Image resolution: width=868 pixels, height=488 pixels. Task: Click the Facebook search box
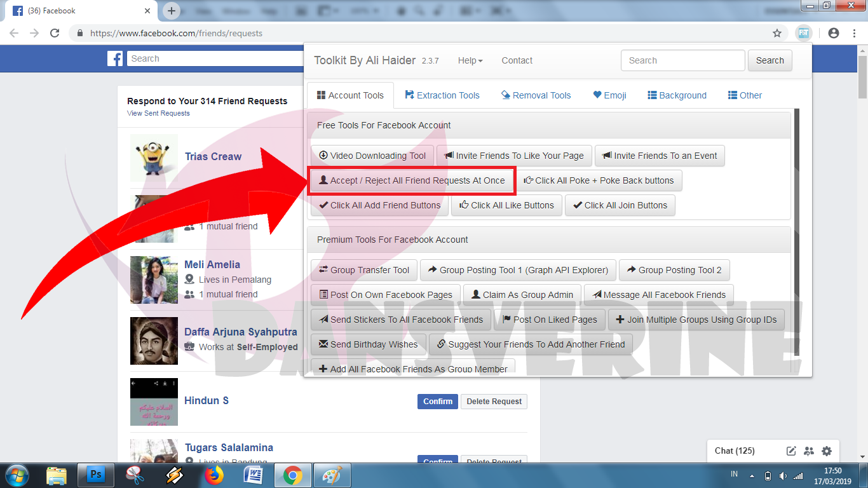(x=216, y=58)
